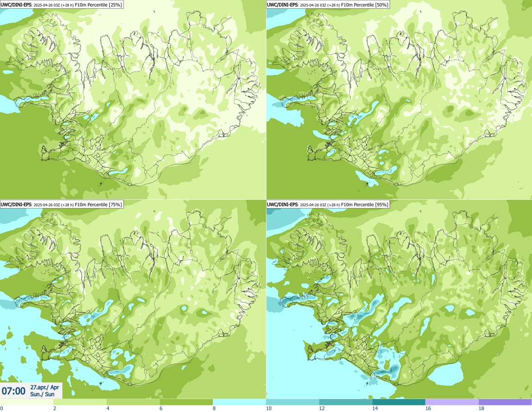The image size is (532, 412).
Task: Click the legend value 0
Action: [x=1, y=408]
